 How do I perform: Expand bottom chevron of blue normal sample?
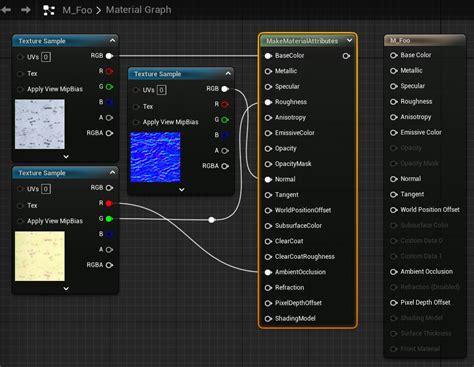(x=182, y=190)
